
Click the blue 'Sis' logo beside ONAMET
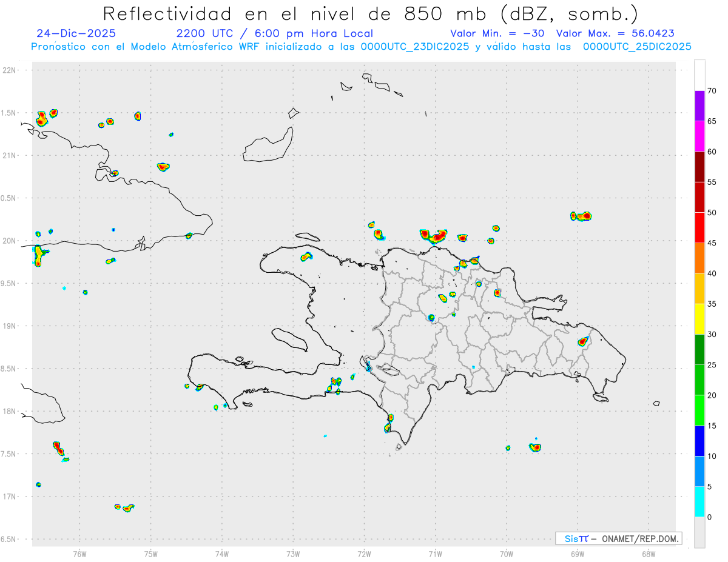(x=571, y=538)
